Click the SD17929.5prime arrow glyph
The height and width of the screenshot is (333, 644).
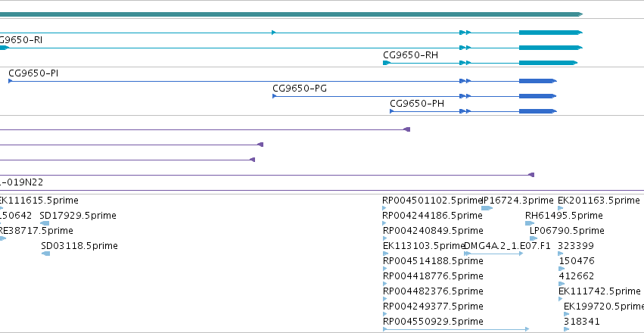(x=45, y=223)
